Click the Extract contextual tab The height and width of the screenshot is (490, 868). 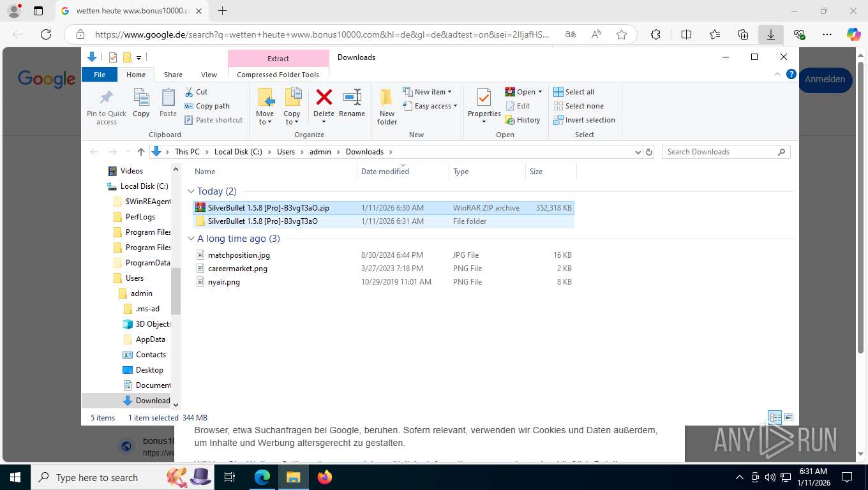click(278, 59)
